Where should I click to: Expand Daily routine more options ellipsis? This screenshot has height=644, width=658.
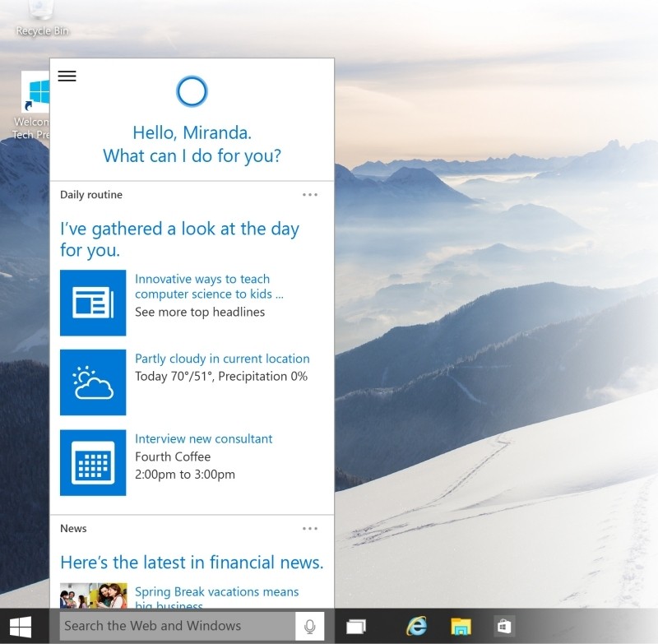(309, 195)
